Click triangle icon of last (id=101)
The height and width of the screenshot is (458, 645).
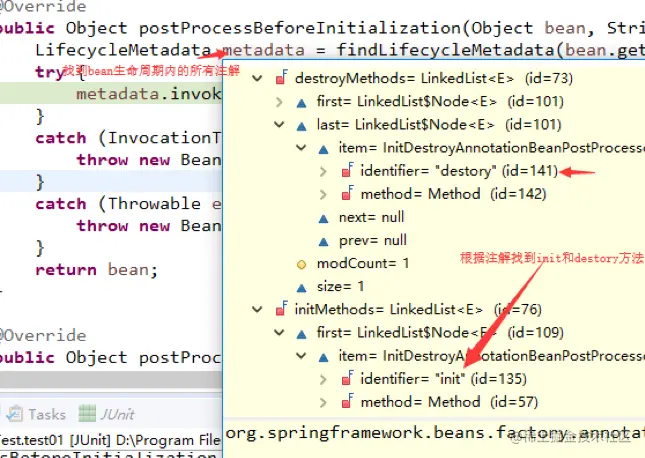[x=302, y=126]
